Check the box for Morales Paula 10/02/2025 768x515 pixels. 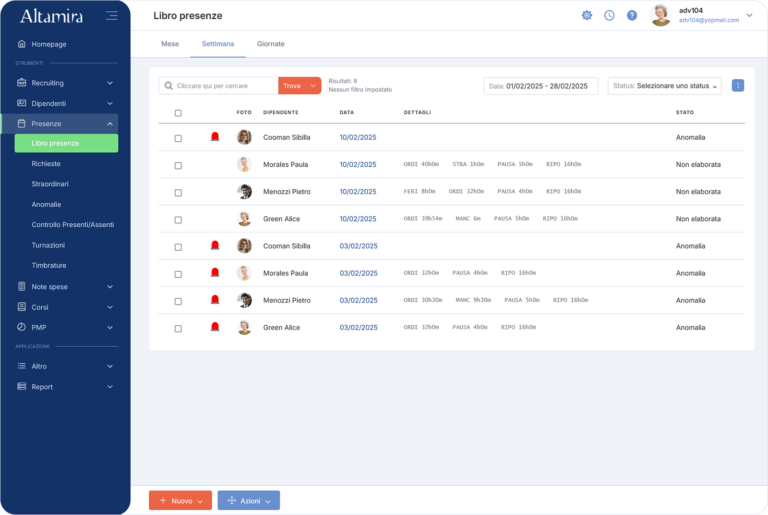178,165
